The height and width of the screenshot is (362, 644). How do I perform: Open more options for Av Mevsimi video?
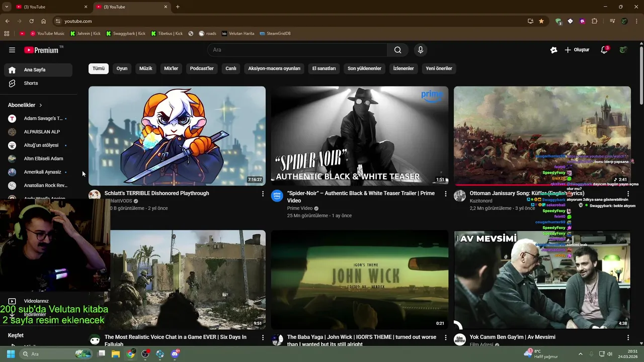tap(628, 337)
